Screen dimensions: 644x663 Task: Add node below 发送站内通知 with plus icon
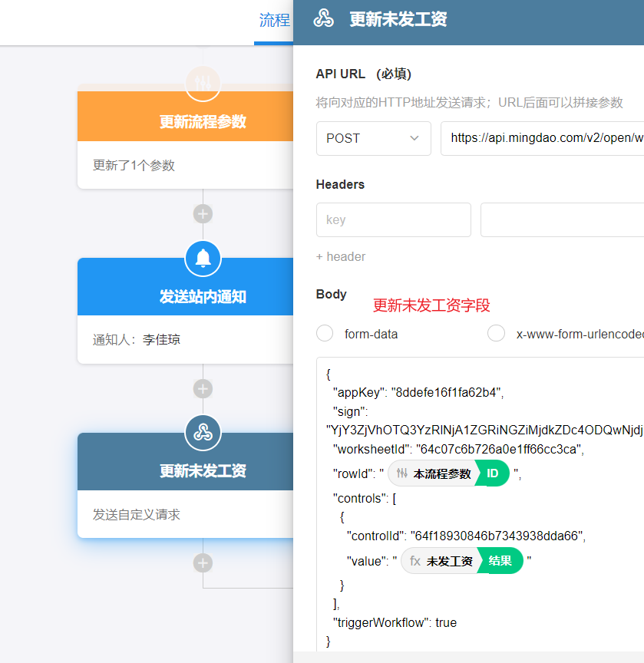203,388
